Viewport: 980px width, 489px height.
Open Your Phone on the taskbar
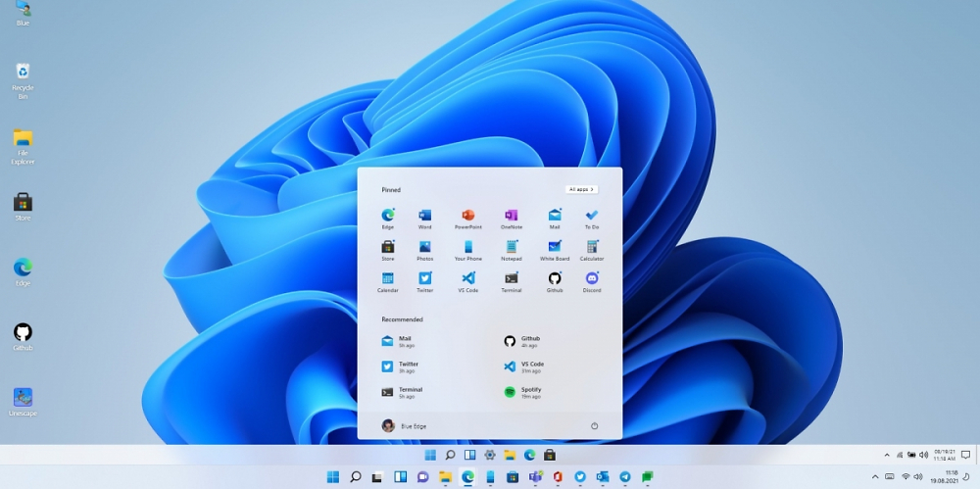[490, 477]
